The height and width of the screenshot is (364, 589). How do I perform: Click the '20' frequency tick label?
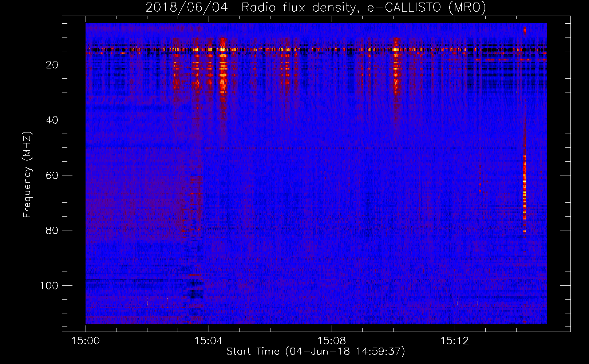tap(52, 65)
